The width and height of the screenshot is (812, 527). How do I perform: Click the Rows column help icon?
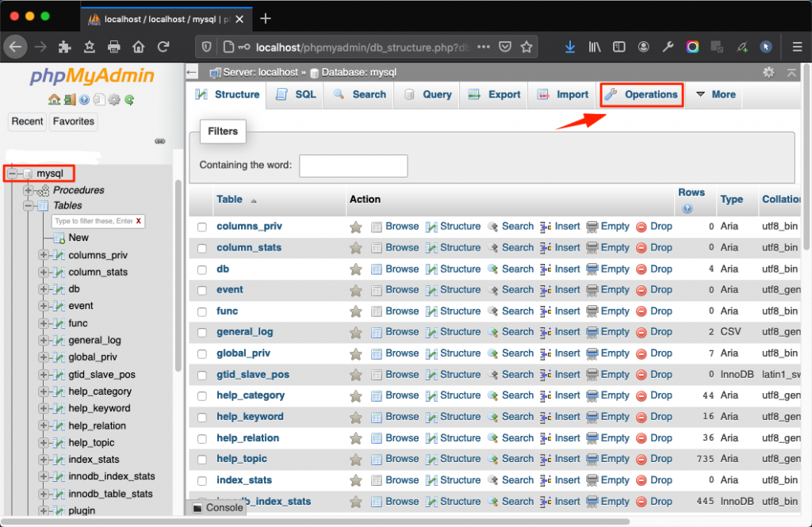(x=688, y=208)
